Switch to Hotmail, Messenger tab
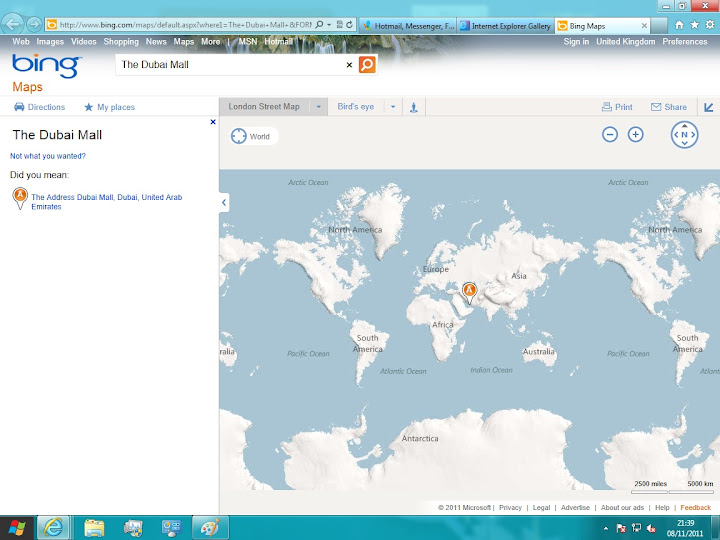720x540 pixels. coord(408,26)
